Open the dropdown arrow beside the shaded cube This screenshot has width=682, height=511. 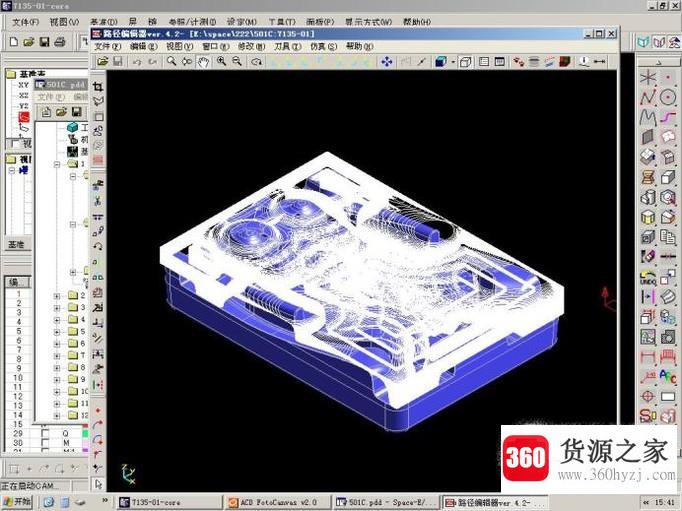(453, 62)
